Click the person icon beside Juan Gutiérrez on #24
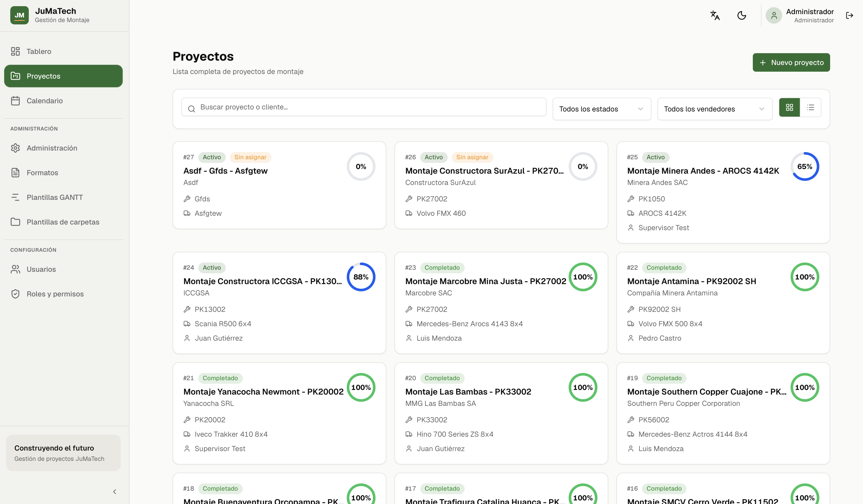Screen dimensions: 863x504 click(x=187, y=338)
